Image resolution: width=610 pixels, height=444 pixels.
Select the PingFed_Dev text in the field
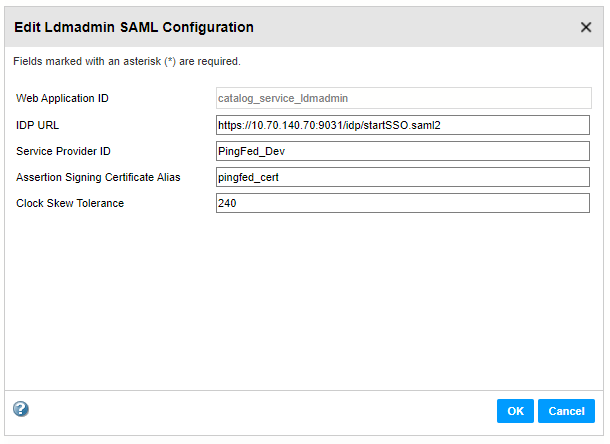[251, 151]
